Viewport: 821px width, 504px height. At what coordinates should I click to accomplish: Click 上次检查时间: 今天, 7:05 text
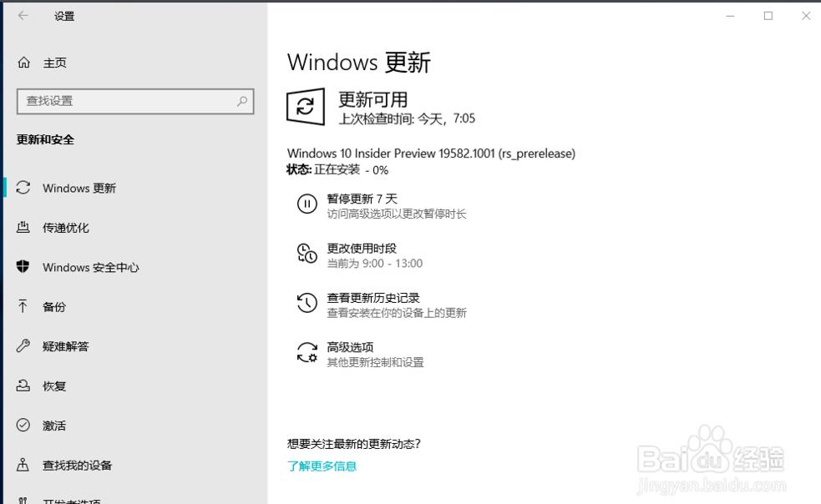407,118
